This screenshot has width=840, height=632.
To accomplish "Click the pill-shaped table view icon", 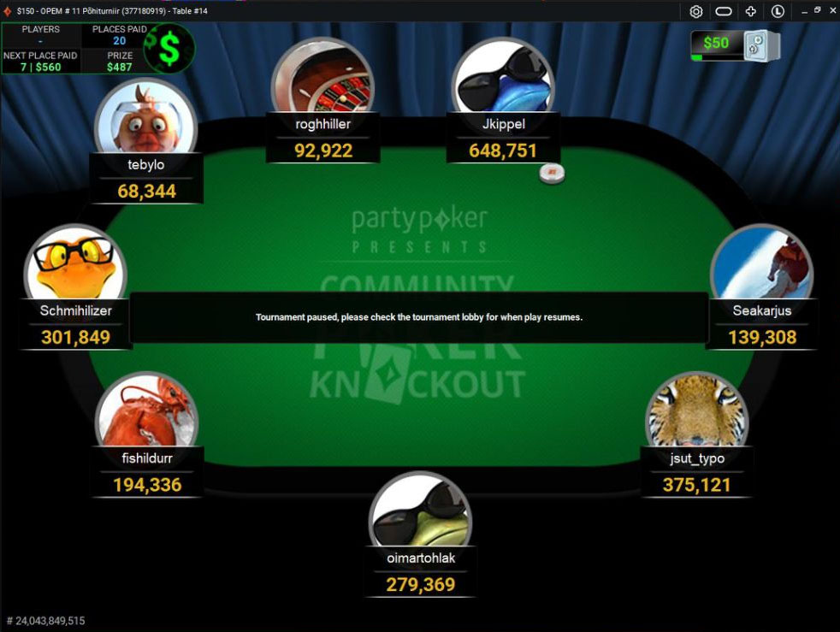I will click(723, 11).
